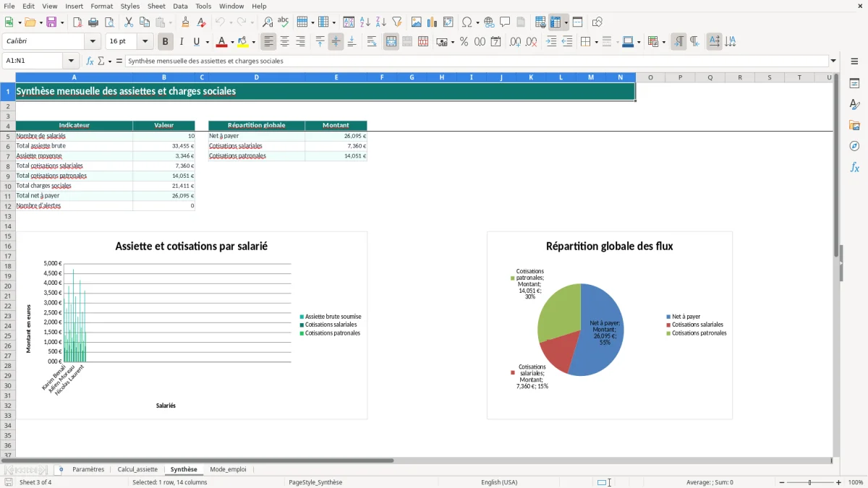
Task: Click the Save document icon
Action: click(x=51, y=22)
